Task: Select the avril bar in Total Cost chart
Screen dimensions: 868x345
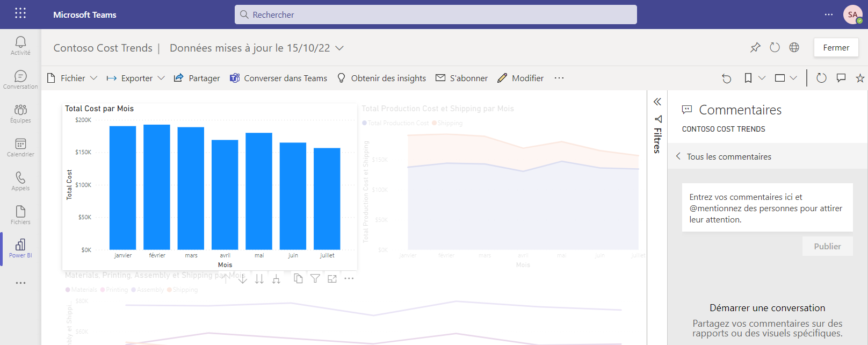Action: (225, 195)
